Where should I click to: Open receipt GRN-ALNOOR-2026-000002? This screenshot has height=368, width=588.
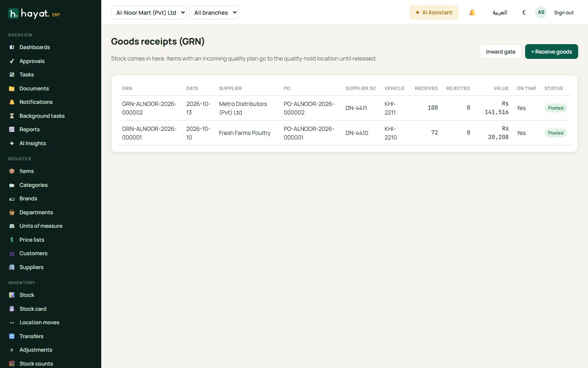click(x=149, y=108)
